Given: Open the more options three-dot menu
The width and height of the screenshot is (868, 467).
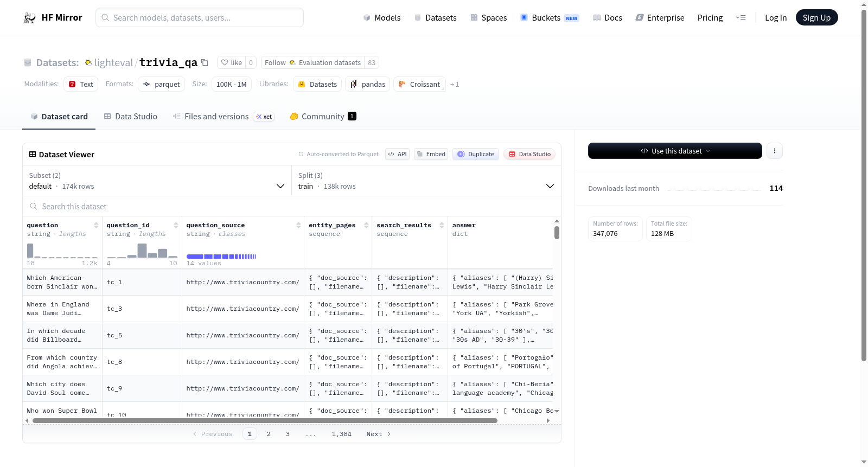Looking at the screenshot, I should coord(775,151).
